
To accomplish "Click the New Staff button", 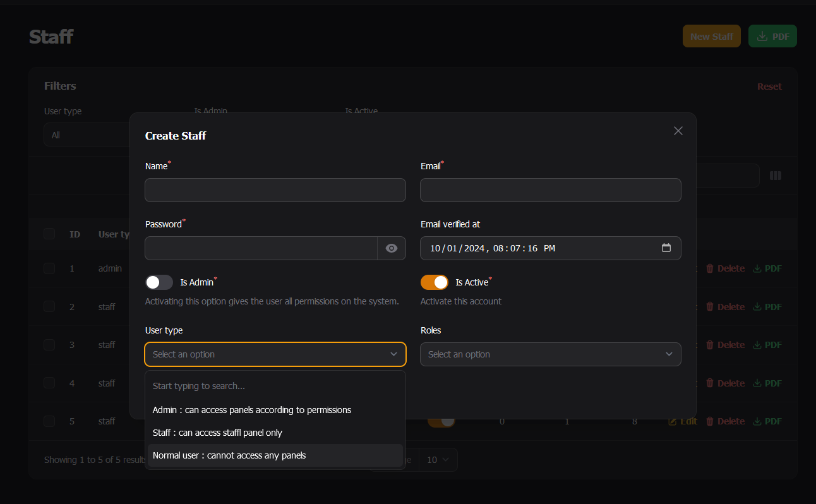I will click(x=712, y=37).
